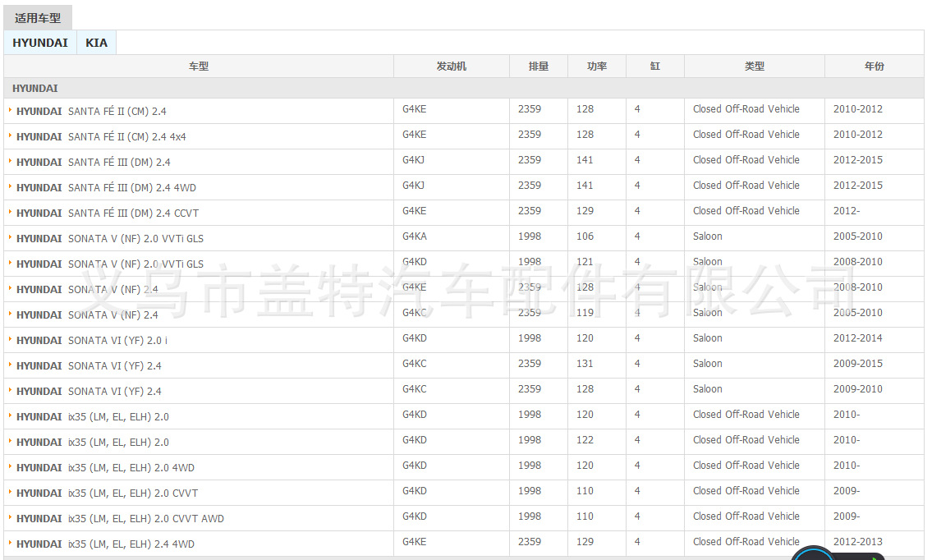932x560 pixels.
Task: Click arrow bullet beside SANTA FÉ II (CM) 2.4 4x4
Action: (10, 135)
